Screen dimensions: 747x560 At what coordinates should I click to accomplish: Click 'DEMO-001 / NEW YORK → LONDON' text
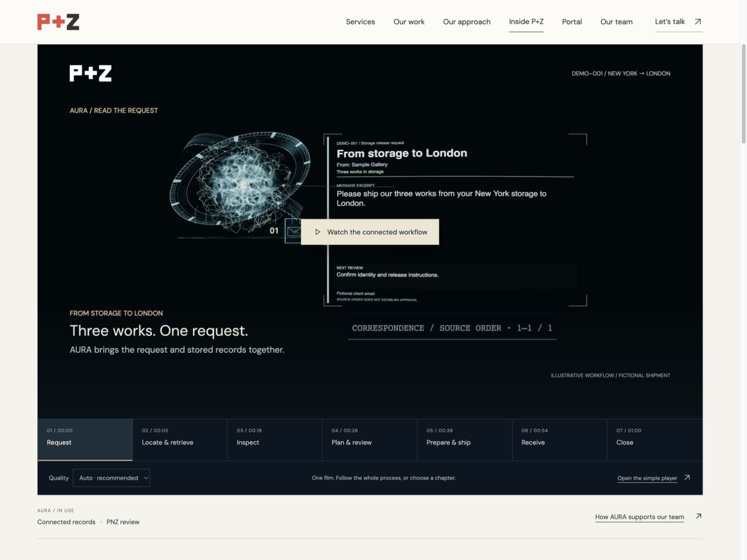tap(620, 73)
